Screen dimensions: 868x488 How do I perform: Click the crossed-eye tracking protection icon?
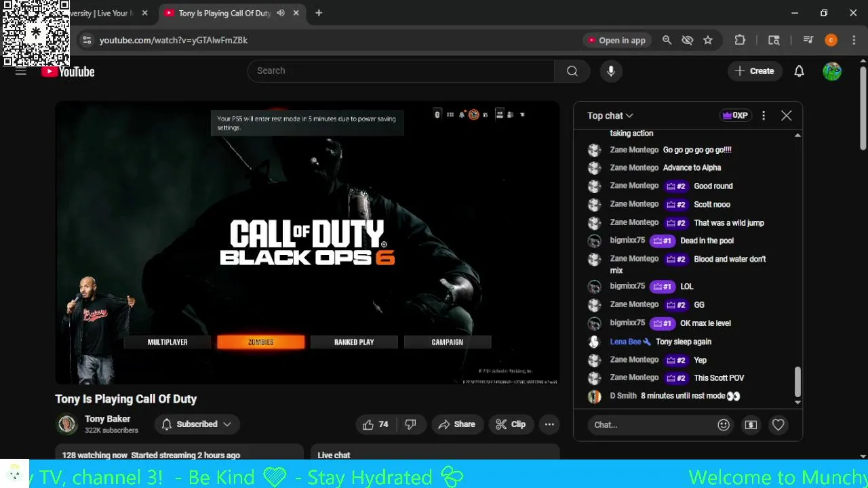coord(687,40)
